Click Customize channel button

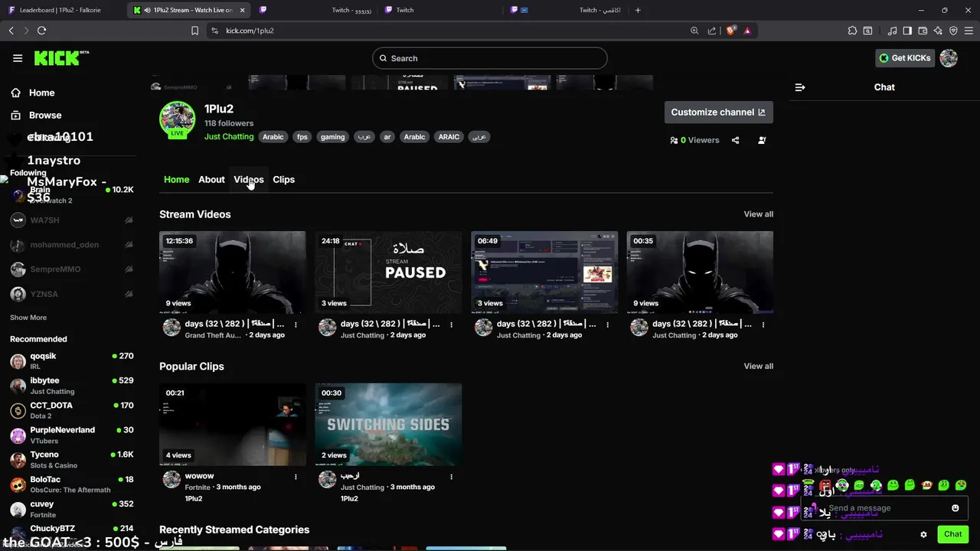[718, 112]
